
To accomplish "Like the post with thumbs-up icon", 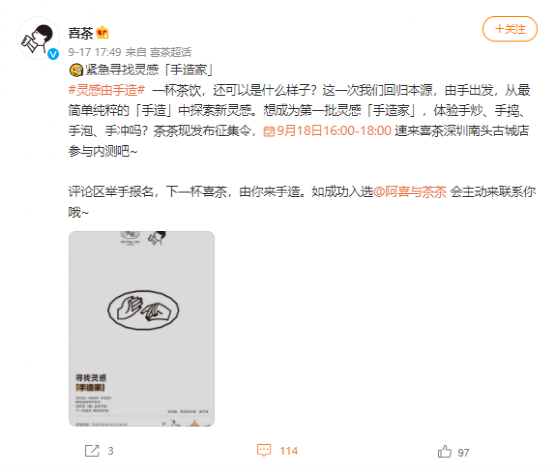I will pyautogui.click(x=444, y=452).
